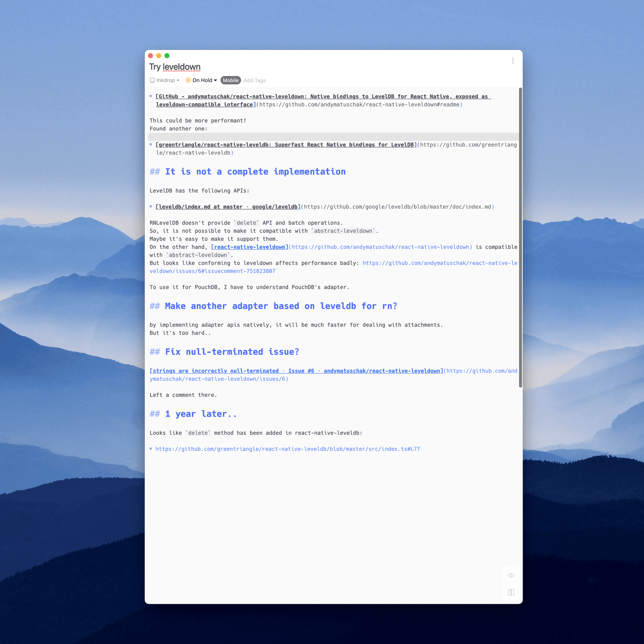This screenshot has height=644, width=644.
Task: Click the checkbox next to note title
Action: pyautogui.click(x=153, y=80)
